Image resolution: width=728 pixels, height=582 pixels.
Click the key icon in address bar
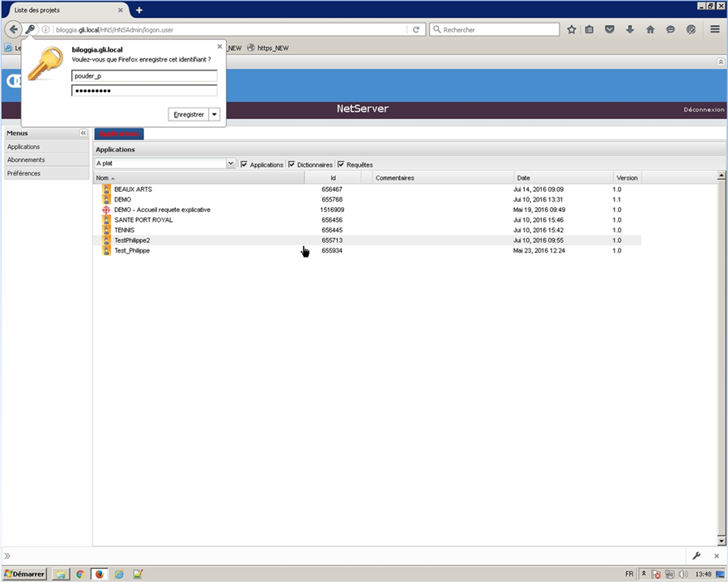coord(30,29)
